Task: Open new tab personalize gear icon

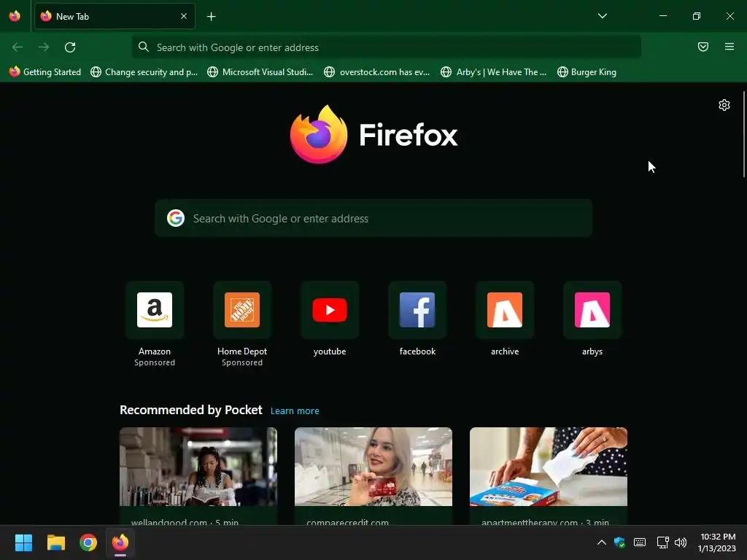Action: click(724, 105)
